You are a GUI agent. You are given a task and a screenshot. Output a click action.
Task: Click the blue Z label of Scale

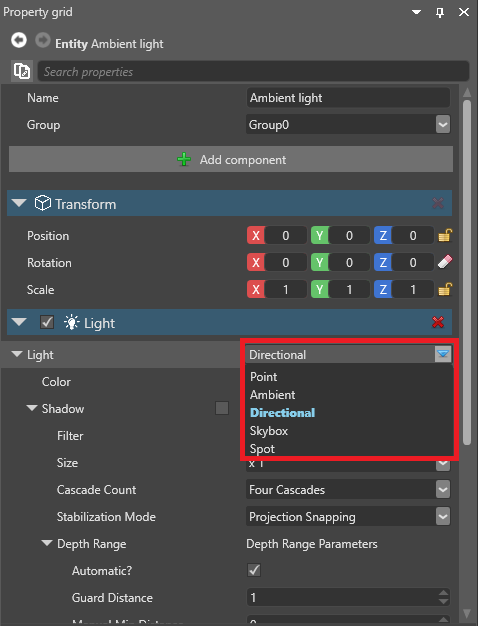tap(383, 289)
